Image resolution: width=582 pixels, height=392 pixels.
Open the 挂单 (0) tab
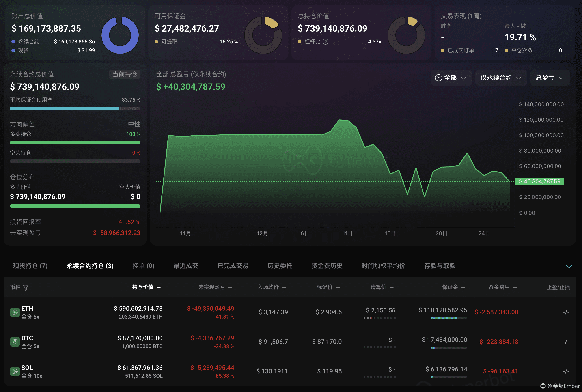click(144, 266)
